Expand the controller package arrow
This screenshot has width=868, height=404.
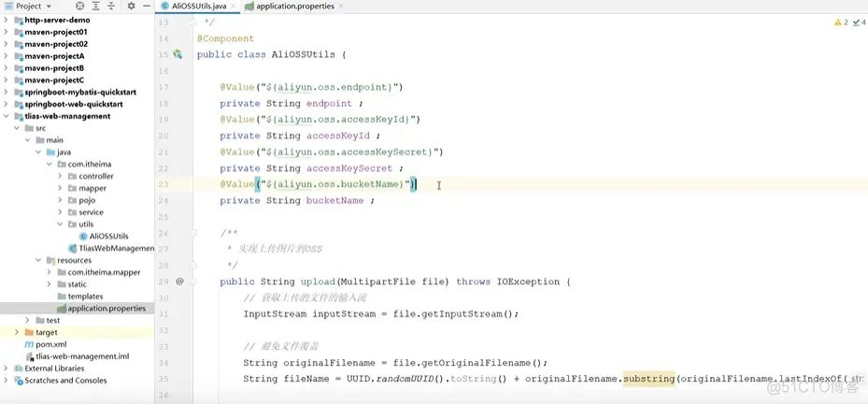[61, 176]
